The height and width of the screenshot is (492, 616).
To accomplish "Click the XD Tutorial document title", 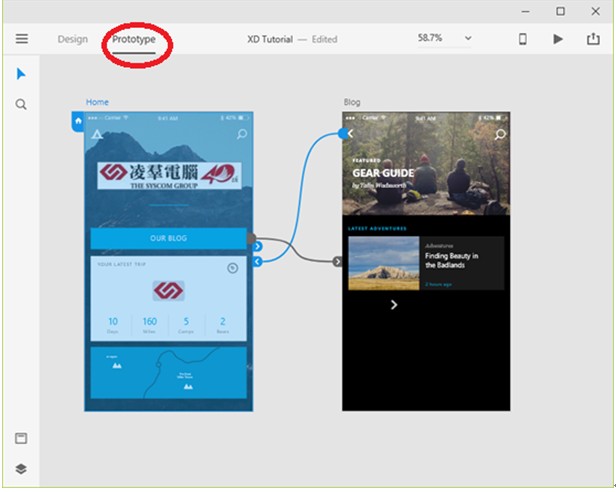I will pyautogui.click(x=270, y=39).
